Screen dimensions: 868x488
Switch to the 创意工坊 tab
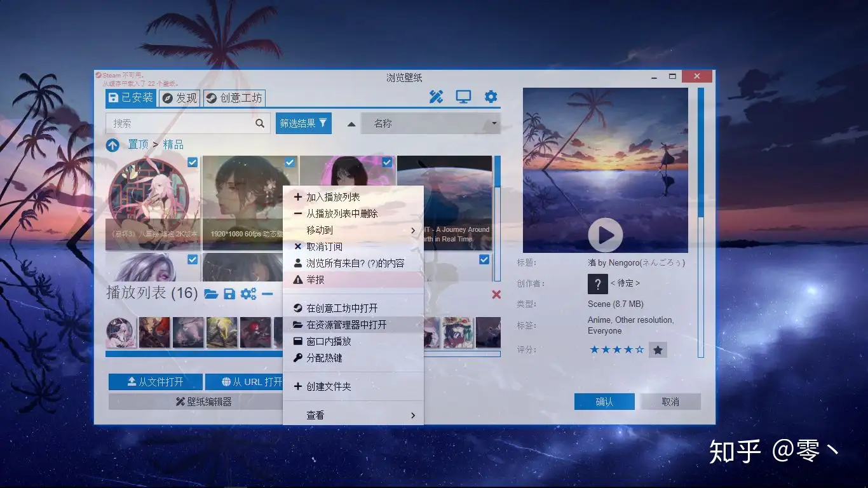234,98
